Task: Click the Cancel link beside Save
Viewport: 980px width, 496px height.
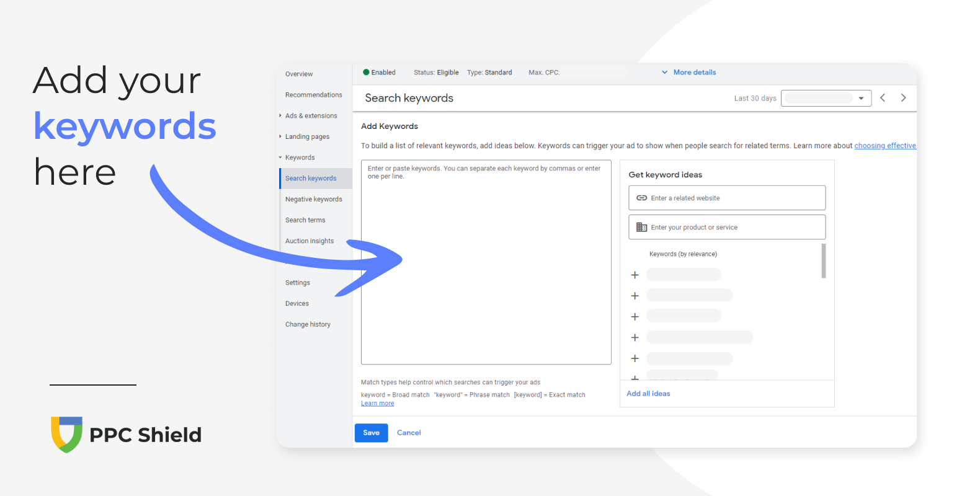Action: pyautogui.click(x=408, y=433)
